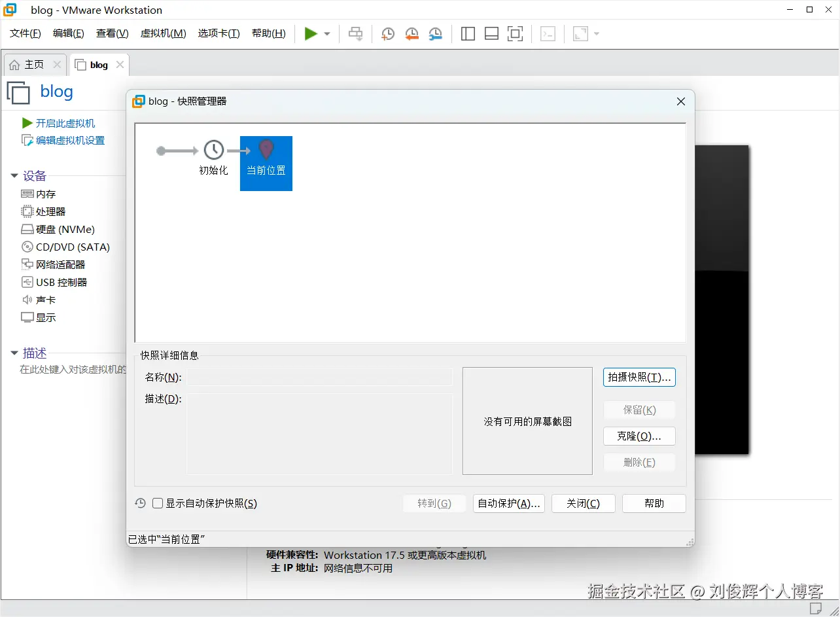Viewport: 840px width, 617px height.
Task: Collapse the 描述 section
Action: (x=14, y=353)
